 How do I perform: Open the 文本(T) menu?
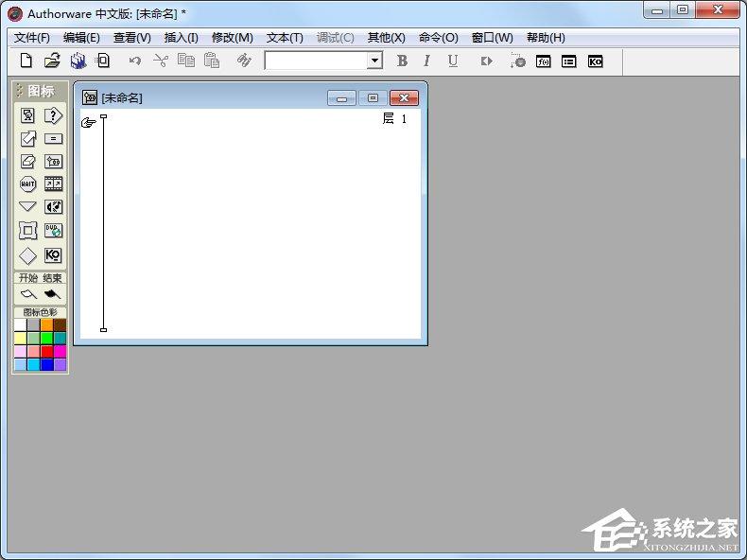click(x=285, y=38)
